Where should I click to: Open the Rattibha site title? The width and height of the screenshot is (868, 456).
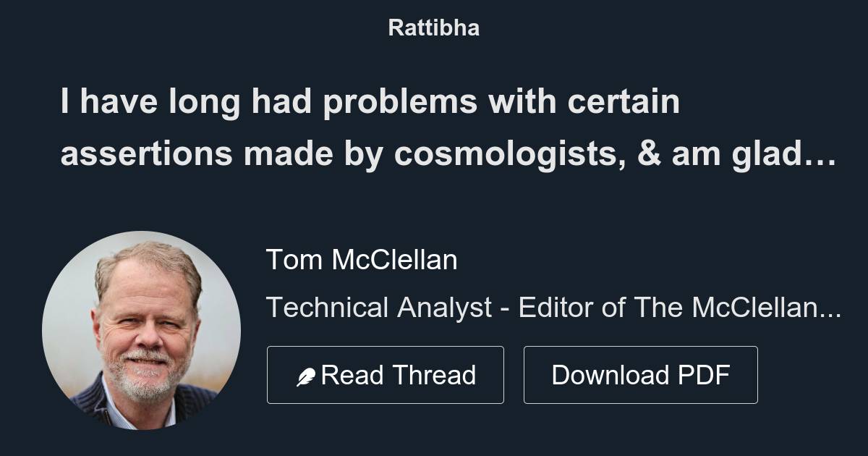433,28
